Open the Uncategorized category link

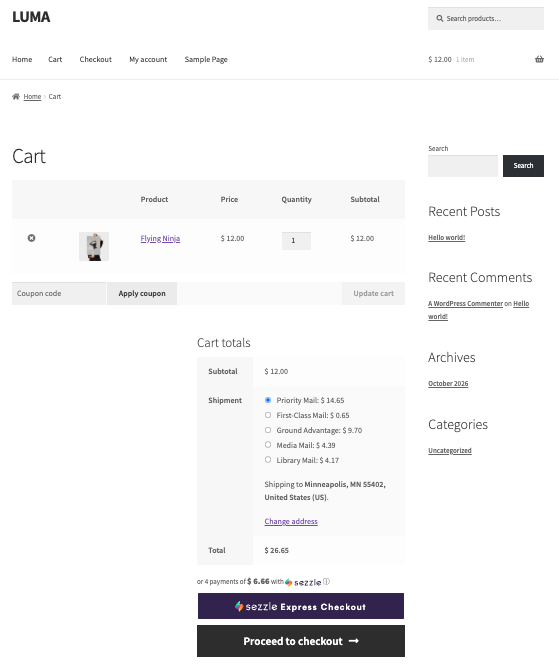[x=450, y=451]
